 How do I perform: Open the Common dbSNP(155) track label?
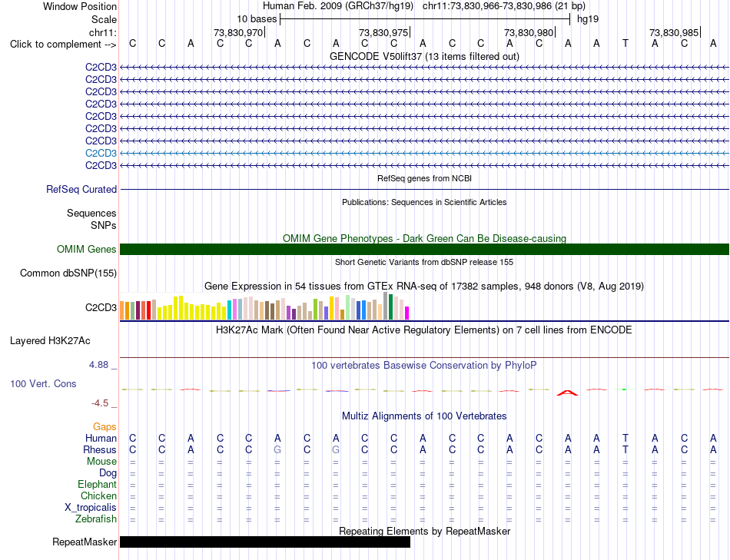pos(68,273)
